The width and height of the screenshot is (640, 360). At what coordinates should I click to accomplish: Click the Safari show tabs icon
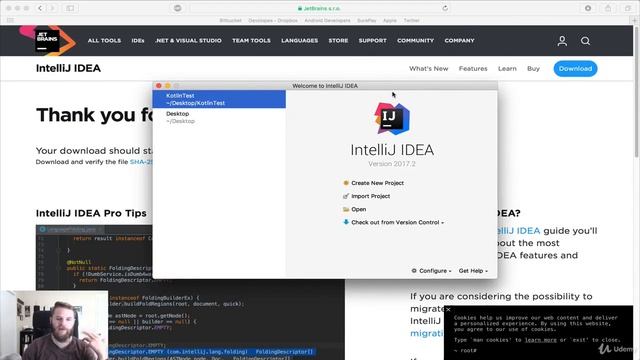[628, 8]
